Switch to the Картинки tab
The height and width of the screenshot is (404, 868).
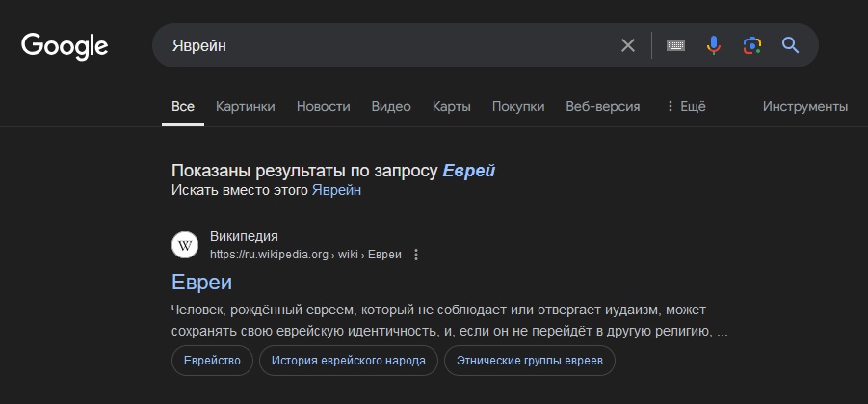(246, 106)
